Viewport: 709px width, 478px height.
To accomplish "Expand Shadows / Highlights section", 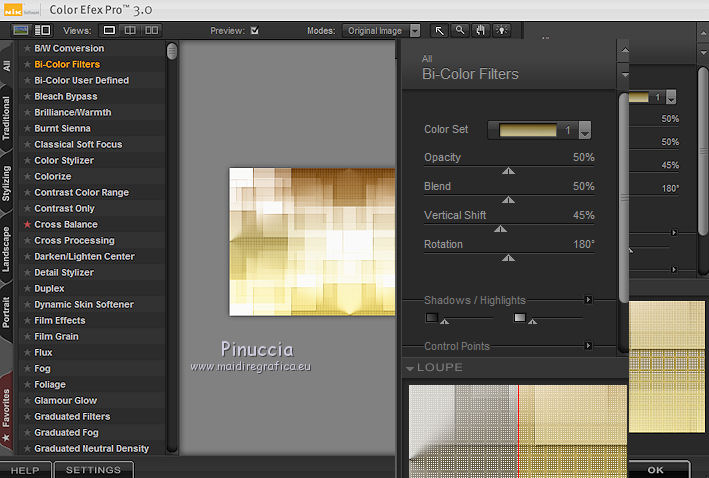I will coord(588,300).
